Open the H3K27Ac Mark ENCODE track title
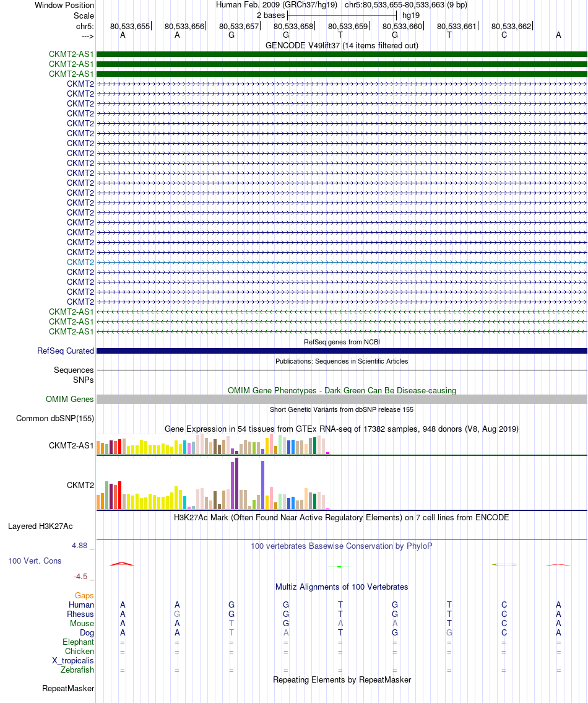588x703 pixels. pos(342,517)
